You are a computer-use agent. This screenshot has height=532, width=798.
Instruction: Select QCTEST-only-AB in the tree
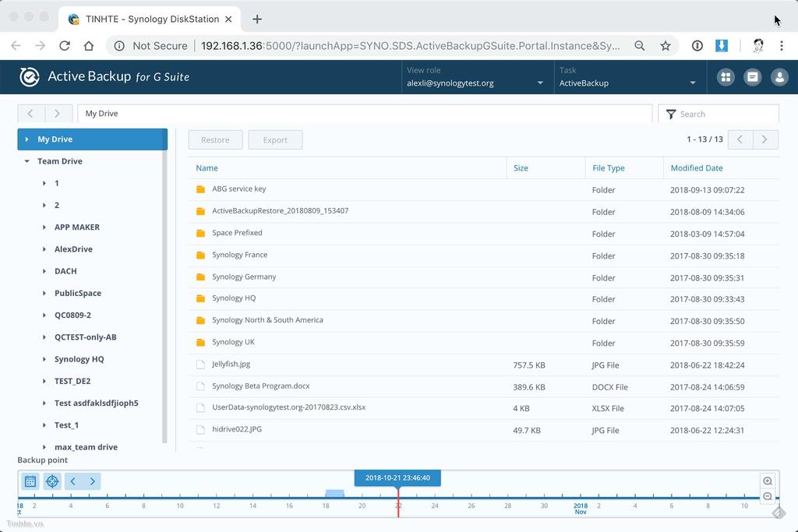click(x=86, y=337)
